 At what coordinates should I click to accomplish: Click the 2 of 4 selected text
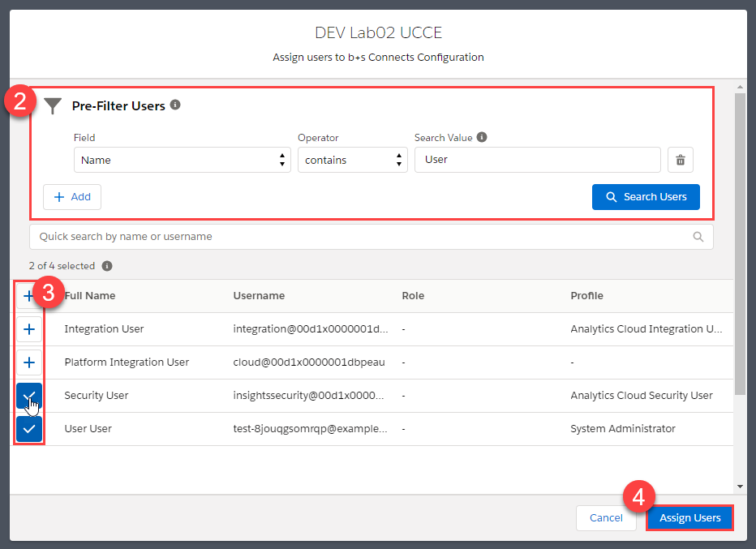tap(62, 266)
